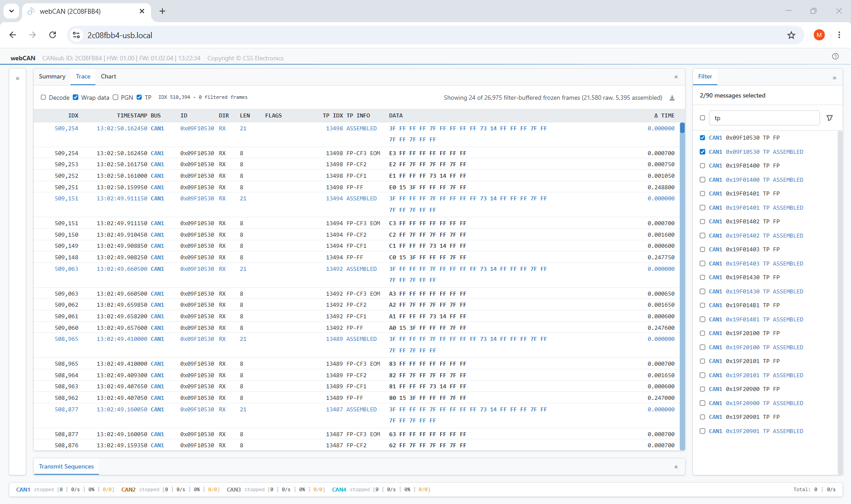Screen dimensions: 851x504
Task: Click the IDX column header
Action: coord(73,116)
